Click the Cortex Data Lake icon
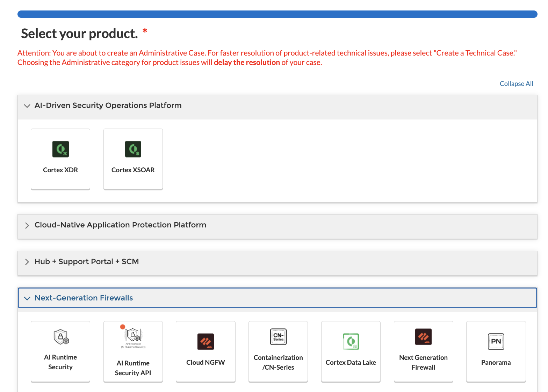 pyautogui.click(x=351, y=342)
